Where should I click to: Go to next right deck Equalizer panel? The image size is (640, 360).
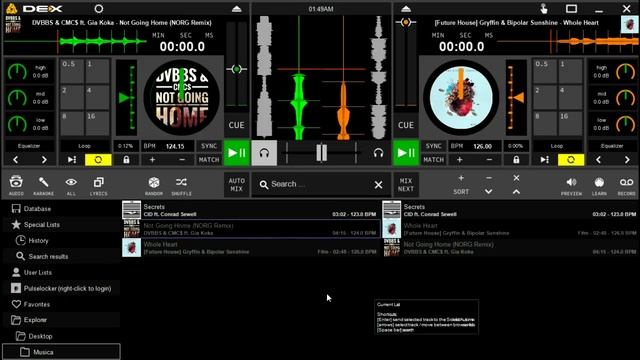coord(627,160)
